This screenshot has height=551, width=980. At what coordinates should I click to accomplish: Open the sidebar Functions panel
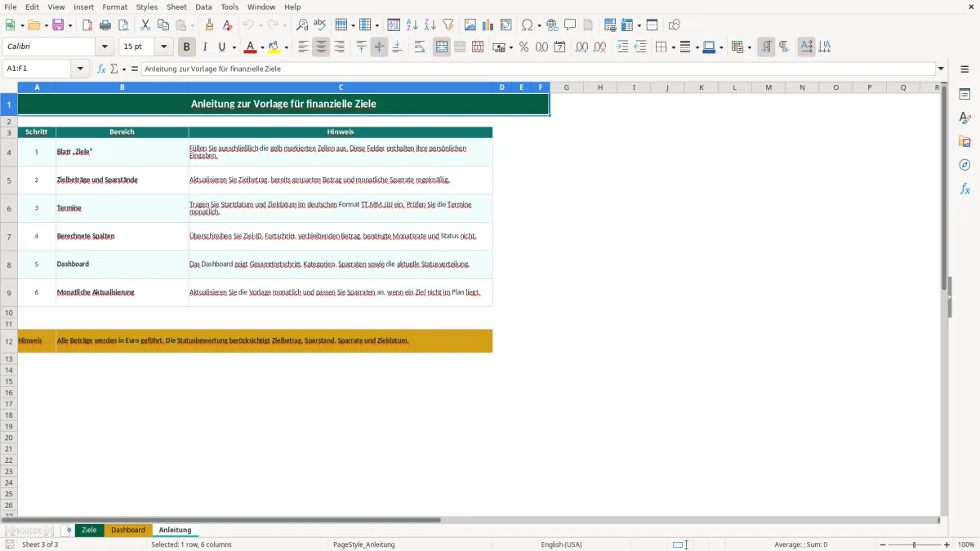point(964,189)
